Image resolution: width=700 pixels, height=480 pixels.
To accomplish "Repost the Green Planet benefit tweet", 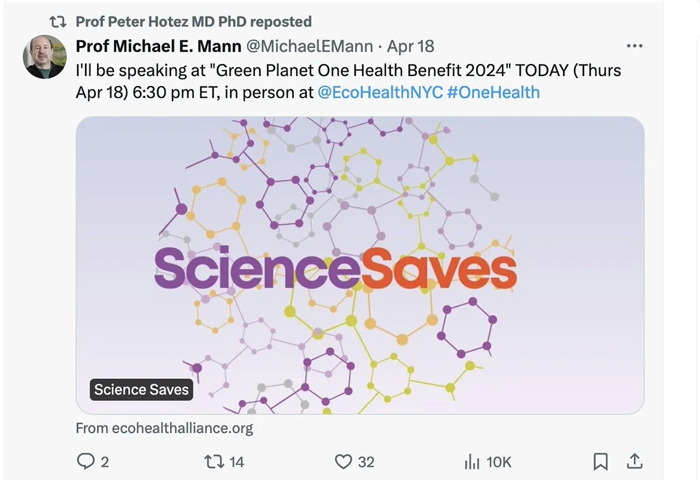I will coord(214,461).
